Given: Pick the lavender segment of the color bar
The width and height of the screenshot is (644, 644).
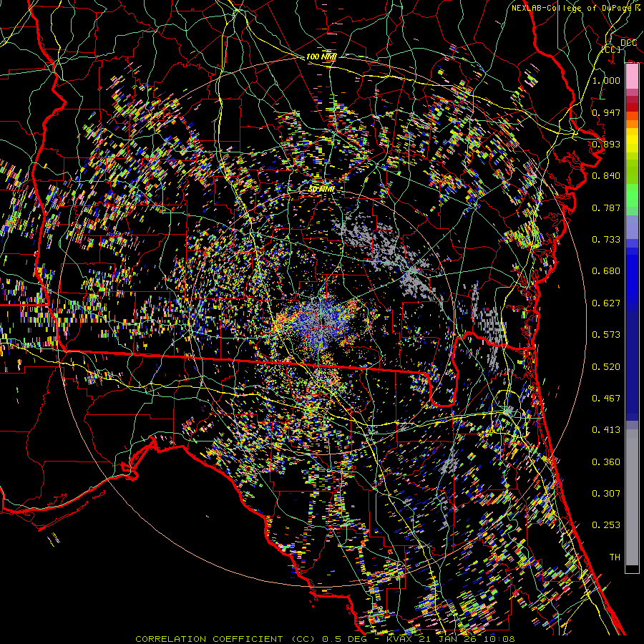Looking at the screenshot, I should point(632,227).
